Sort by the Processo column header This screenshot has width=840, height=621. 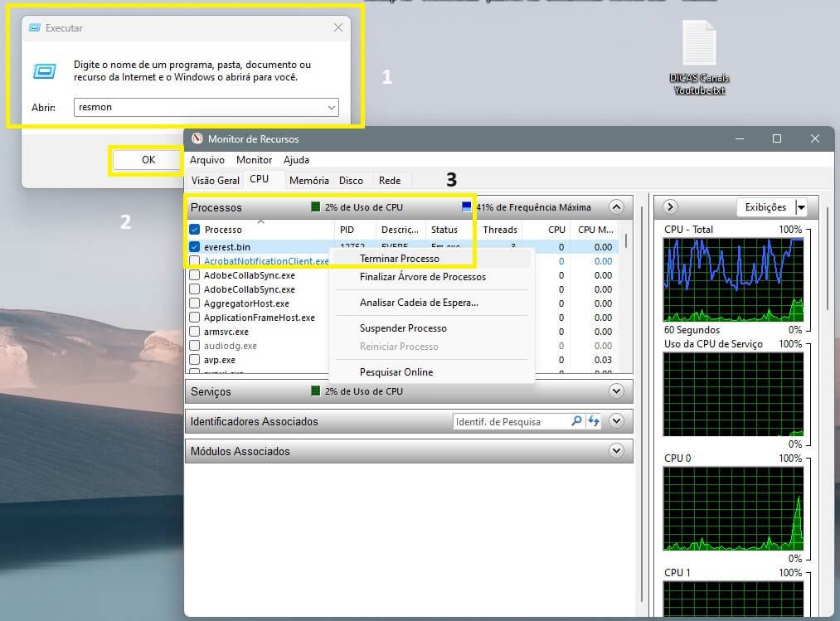(x=261, y=230)
